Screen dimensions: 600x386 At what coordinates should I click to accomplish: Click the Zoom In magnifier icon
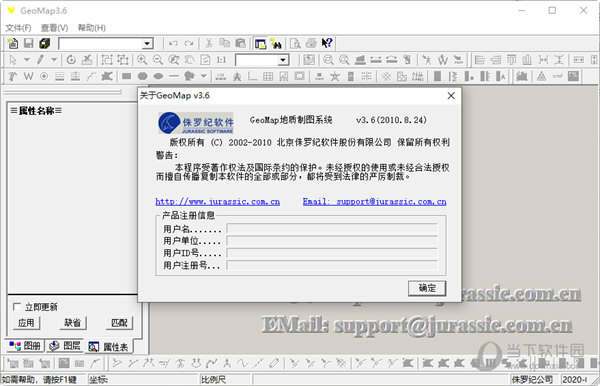[142, 60]
